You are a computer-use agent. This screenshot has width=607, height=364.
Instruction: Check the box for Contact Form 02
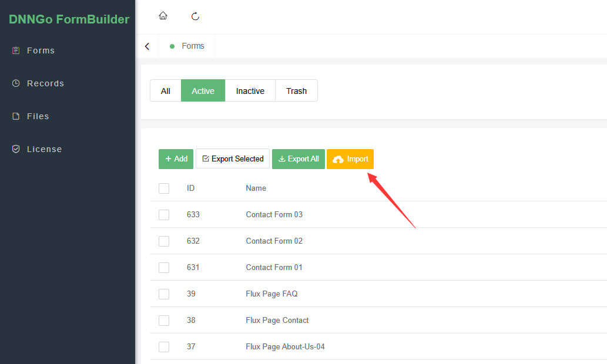164,241
